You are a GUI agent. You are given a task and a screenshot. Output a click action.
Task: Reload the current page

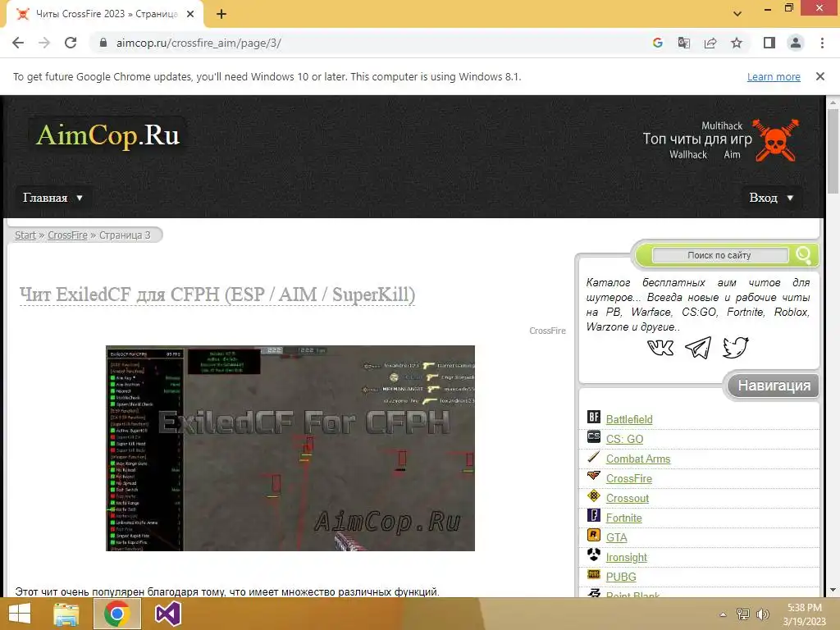tap(71, 43)
